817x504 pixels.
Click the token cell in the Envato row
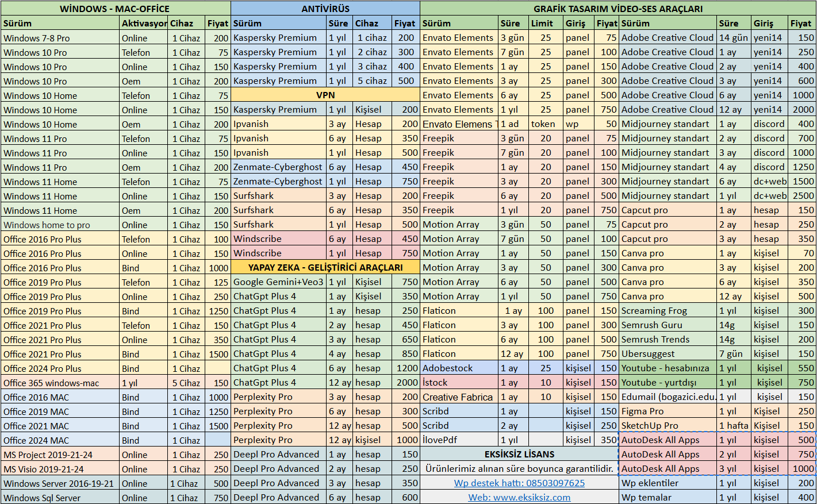546,124
